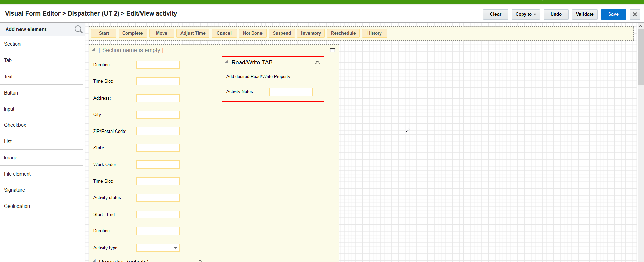Select the History action button
The width and height of the screenshot is (644, 262).
click(374, 33)
